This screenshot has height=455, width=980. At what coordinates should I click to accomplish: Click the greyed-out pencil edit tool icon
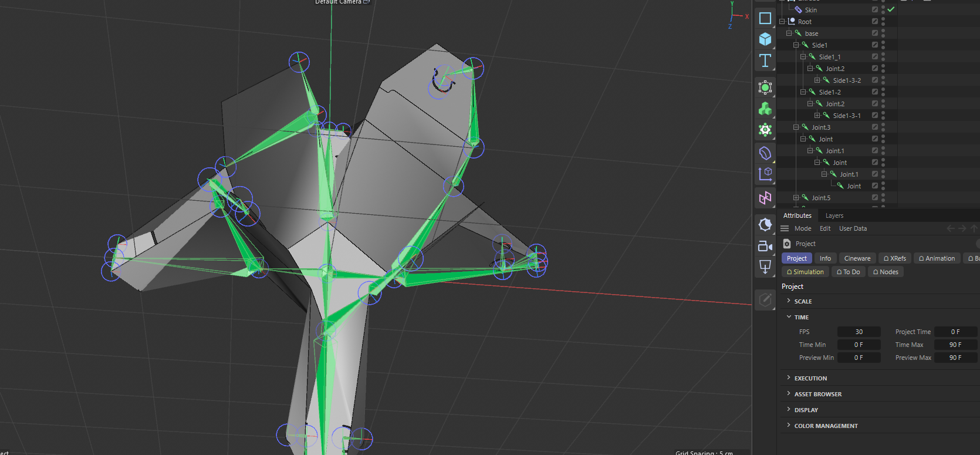pos(765,300)
